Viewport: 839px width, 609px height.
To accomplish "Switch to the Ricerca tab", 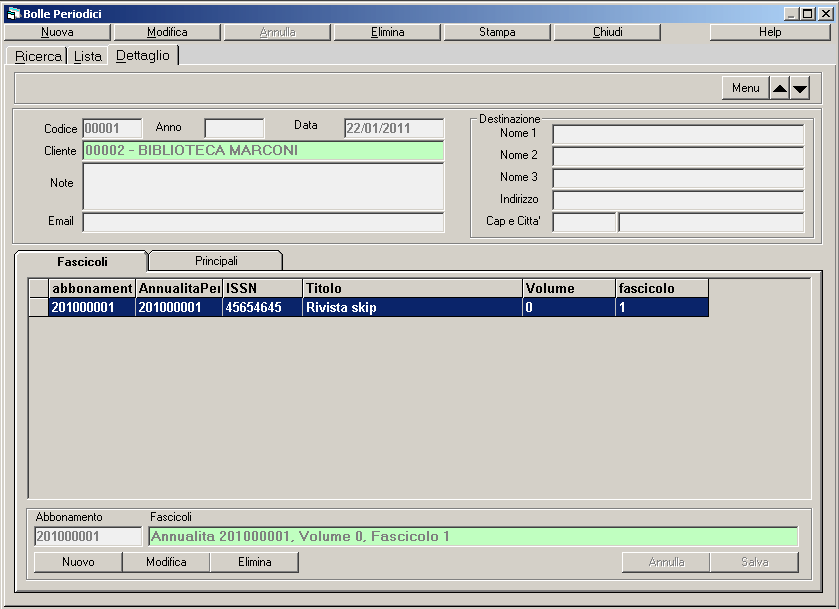I will [38, 56].
